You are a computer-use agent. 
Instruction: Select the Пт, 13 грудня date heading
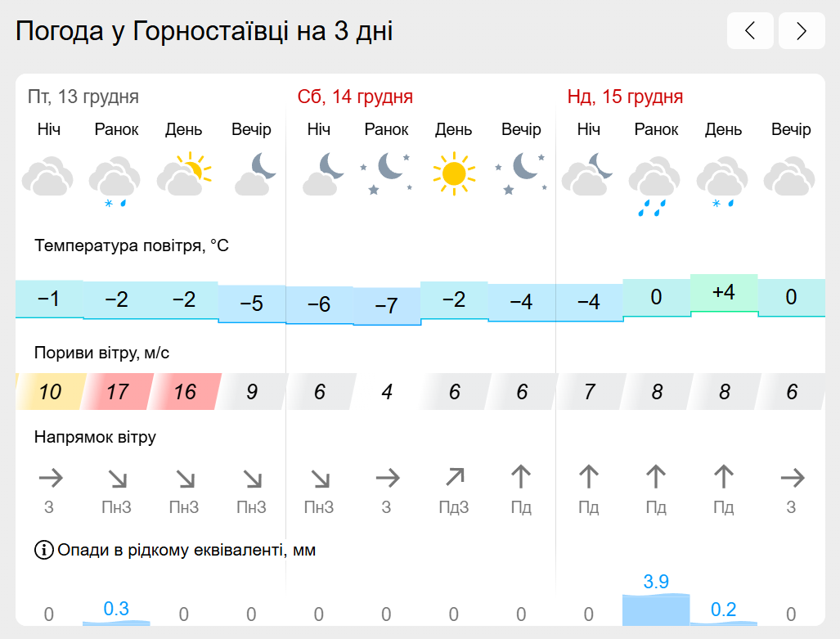point(83,97)
